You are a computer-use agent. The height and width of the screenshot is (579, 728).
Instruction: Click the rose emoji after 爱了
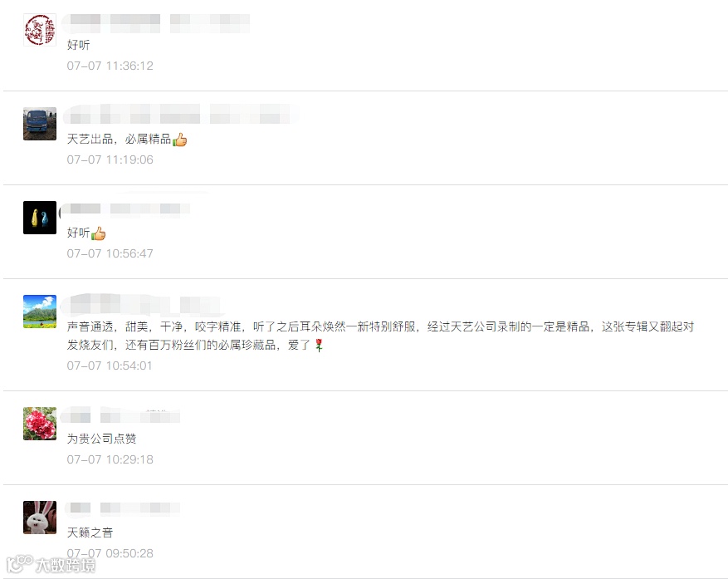[319, 345]
